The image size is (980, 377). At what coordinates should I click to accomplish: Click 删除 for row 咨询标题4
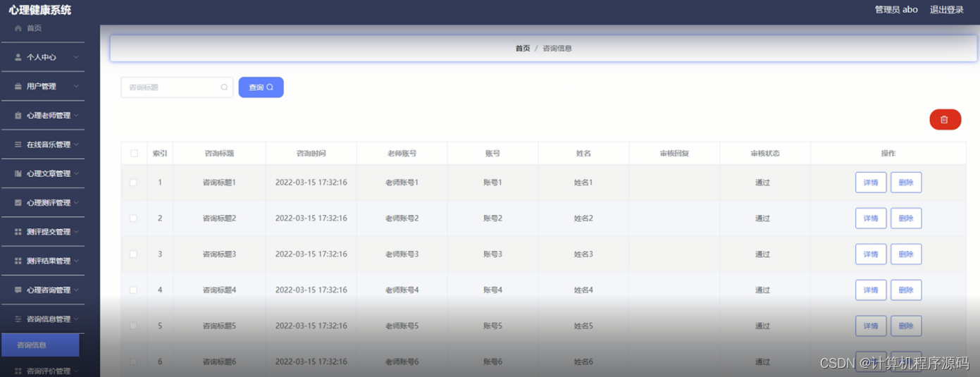pyautogui.click(x=906, y=290)
